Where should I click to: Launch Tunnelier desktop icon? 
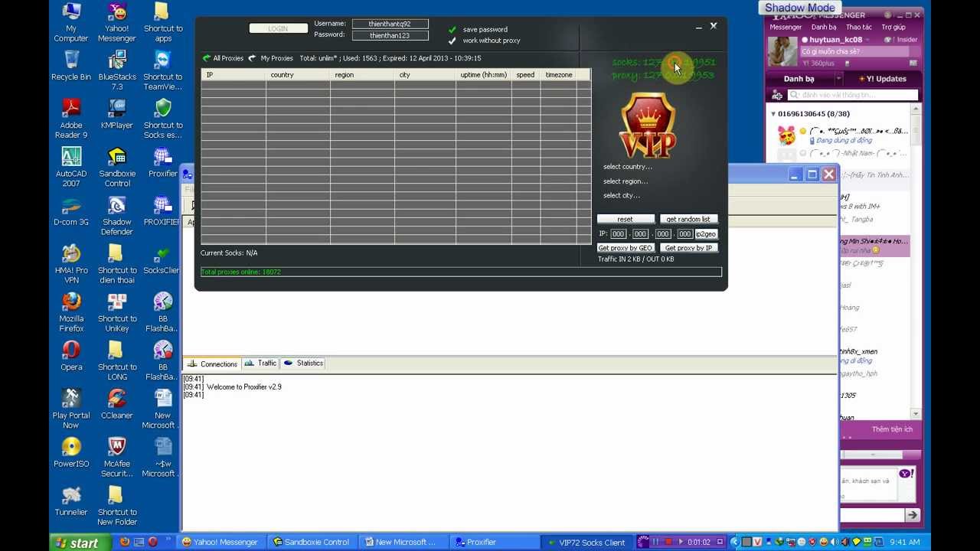coord(71,500)
